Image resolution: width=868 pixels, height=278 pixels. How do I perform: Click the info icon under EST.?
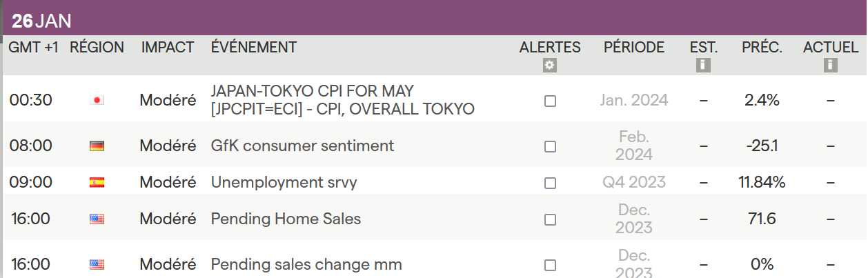703,66
